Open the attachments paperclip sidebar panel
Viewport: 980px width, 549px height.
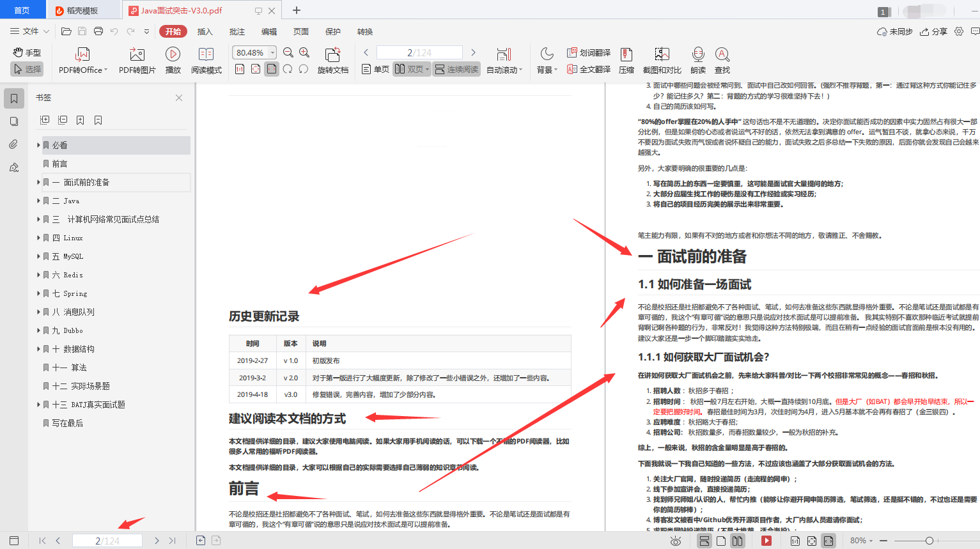coord(13,144)
